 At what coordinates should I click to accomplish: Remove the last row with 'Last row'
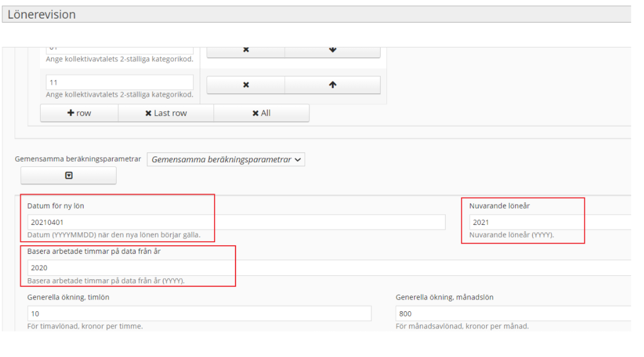tap(166, 113)
